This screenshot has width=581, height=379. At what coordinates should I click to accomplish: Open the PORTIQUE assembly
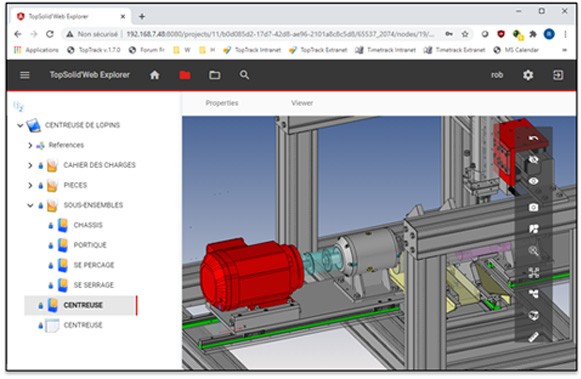(90, 245)
